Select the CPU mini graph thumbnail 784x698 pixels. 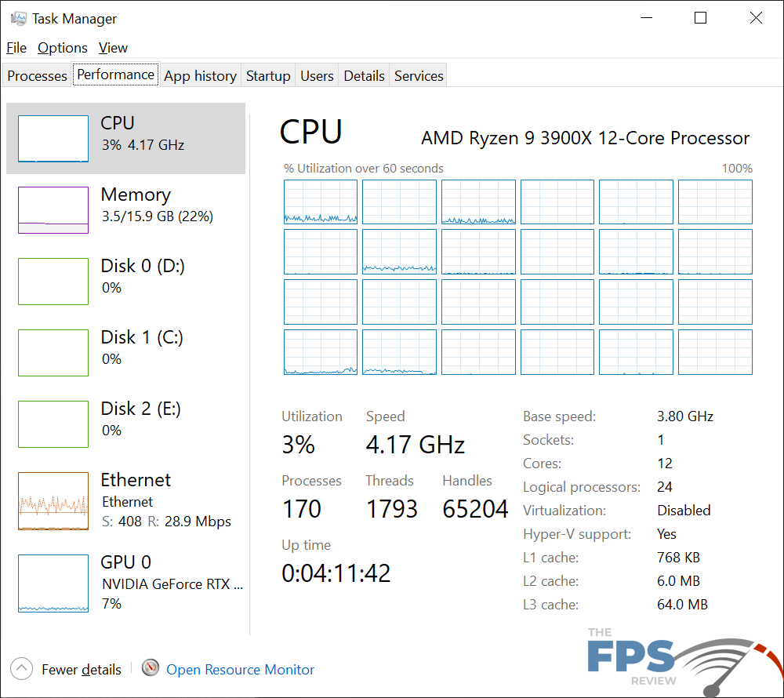coord(53,139)
